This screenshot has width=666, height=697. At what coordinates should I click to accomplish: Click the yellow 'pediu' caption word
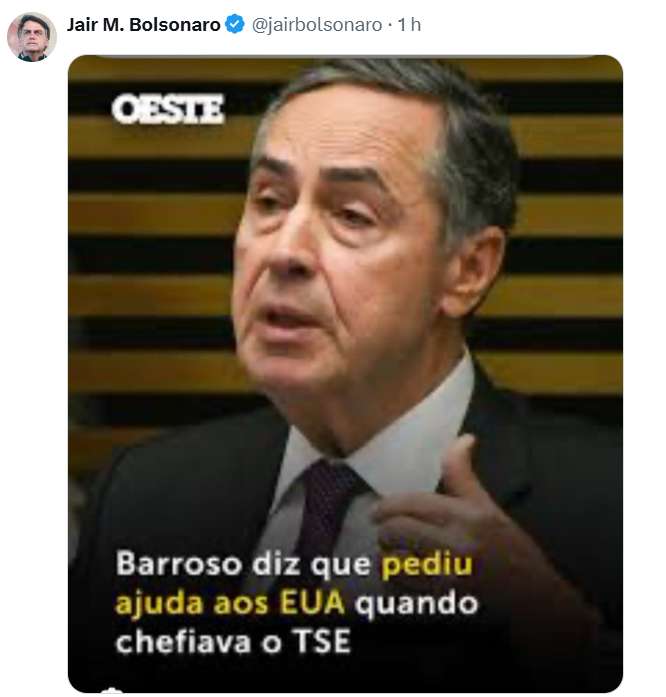(427, 565)
